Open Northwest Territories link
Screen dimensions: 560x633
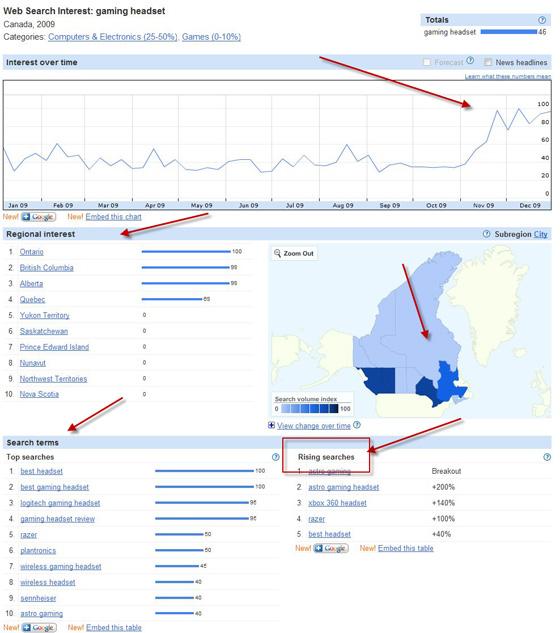click(x=53, y=379)
